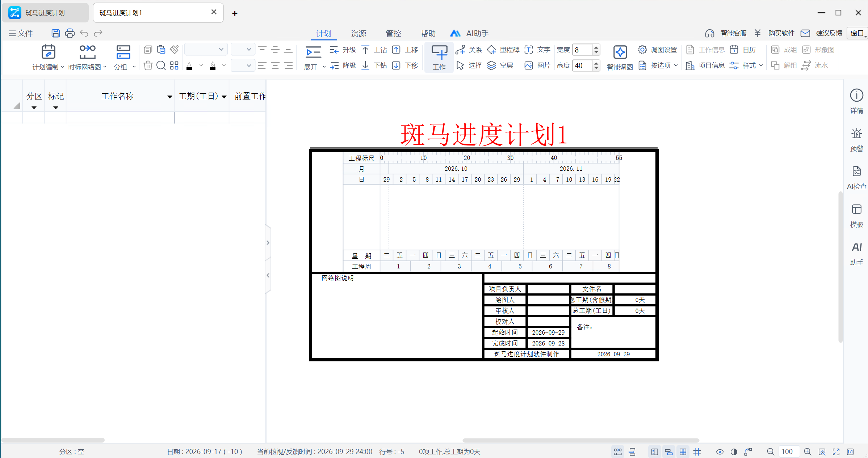The width and height of the screenshot is (868, 458).
Task: Collapse the table panel with the splitter's left arrow
Action: [268, 275]
